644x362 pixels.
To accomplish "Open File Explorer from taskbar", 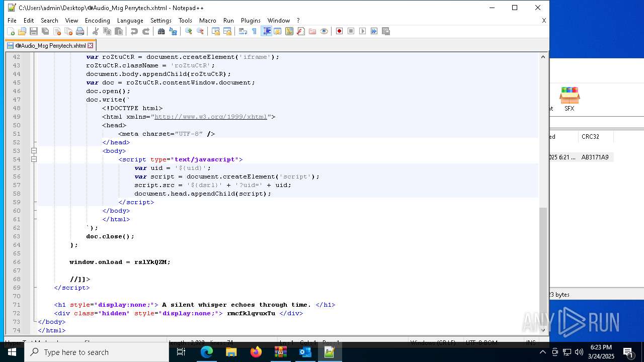I will point(231,352).
